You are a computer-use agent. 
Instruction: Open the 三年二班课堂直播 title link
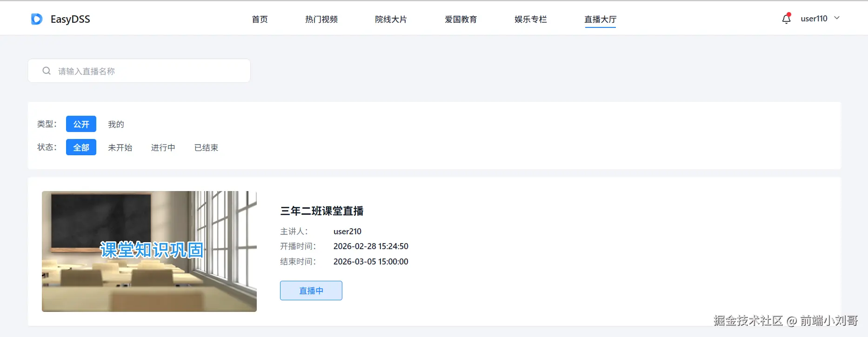(322, 211)
